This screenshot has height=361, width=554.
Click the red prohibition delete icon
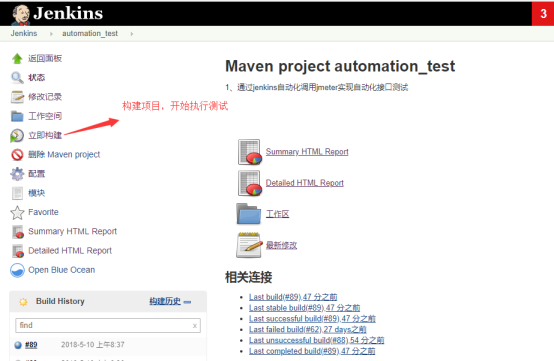coord(17,155)
